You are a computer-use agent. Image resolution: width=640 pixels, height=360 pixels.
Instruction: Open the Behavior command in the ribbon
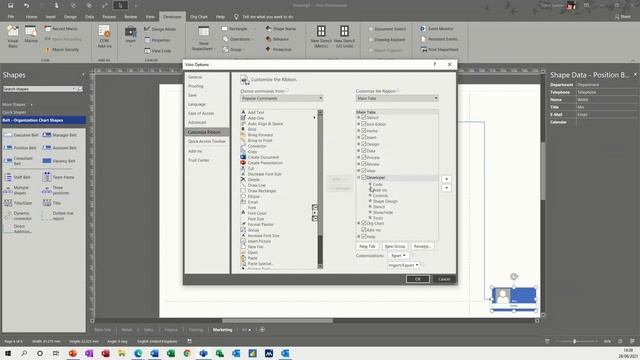pyautogui.click(x=277, y=39)
